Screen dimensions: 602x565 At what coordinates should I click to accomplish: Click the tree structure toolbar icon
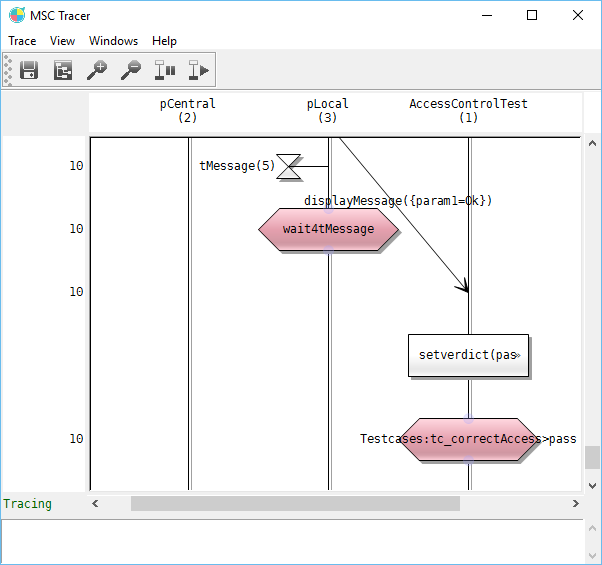click(x=63, y=70)
